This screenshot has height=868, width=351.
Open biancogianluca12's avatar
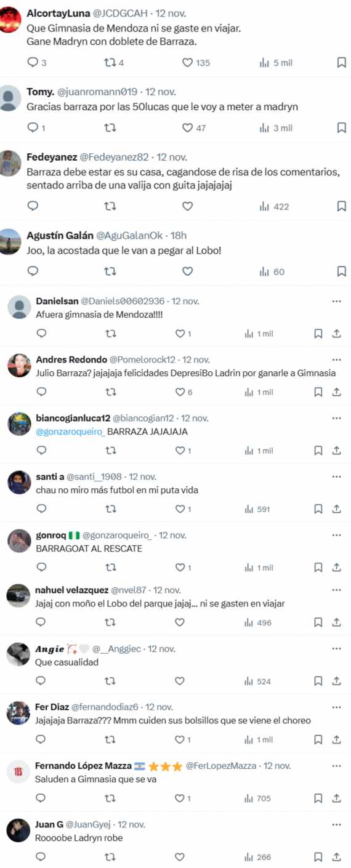tap(19, 424)
